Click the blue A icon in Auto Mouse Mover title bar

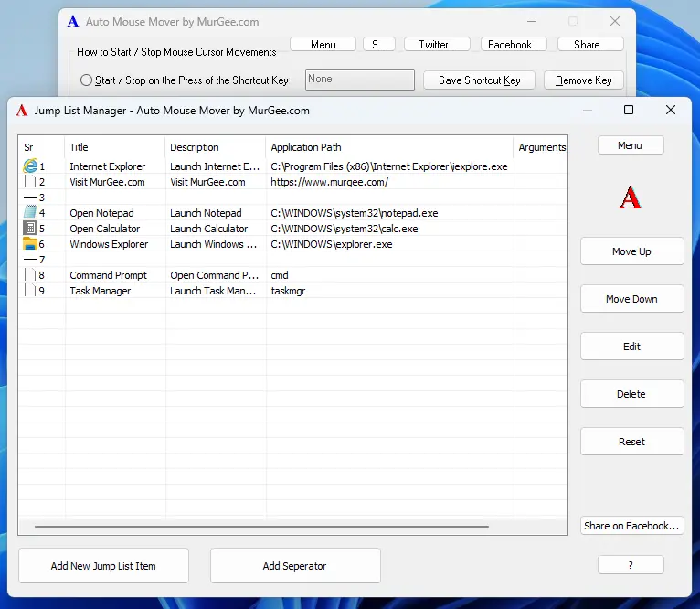73,21
